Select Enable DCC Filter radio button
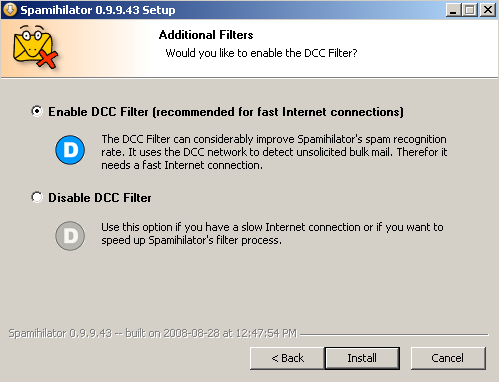The width and height of the screenshot is (499, 382). pyautogui.click(x=37, y=111)
